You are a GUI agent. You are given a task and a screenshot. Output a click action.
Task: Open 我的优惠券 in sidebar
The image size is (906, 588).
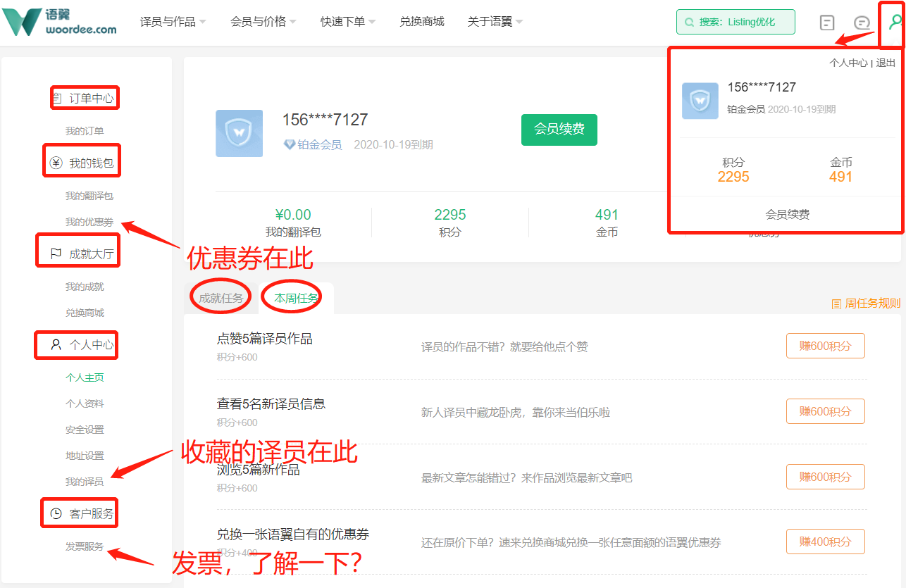89,222
